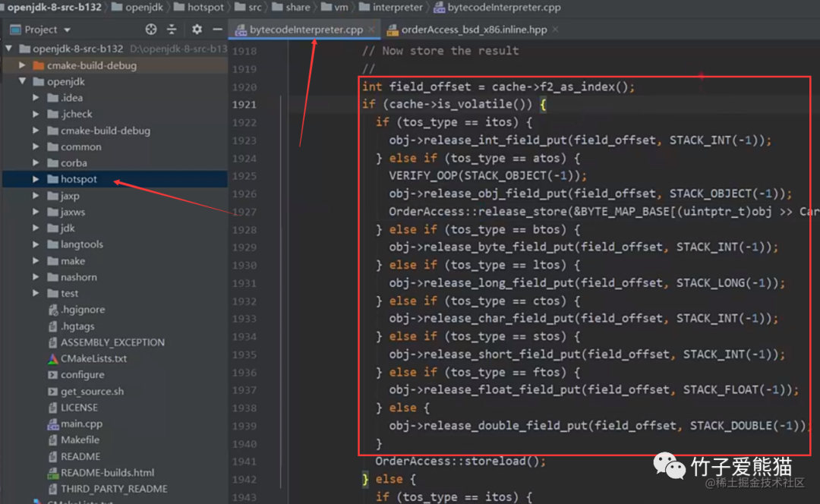The image size is (820, 504).
Task: Open CMakeLists.txt under openjdk
Action: [93, 359]
